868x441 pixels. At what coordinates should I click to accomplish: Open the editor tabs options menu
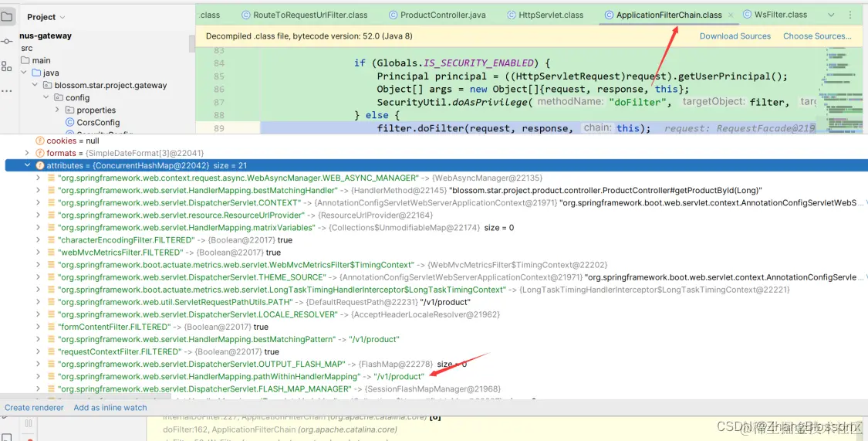850,15
